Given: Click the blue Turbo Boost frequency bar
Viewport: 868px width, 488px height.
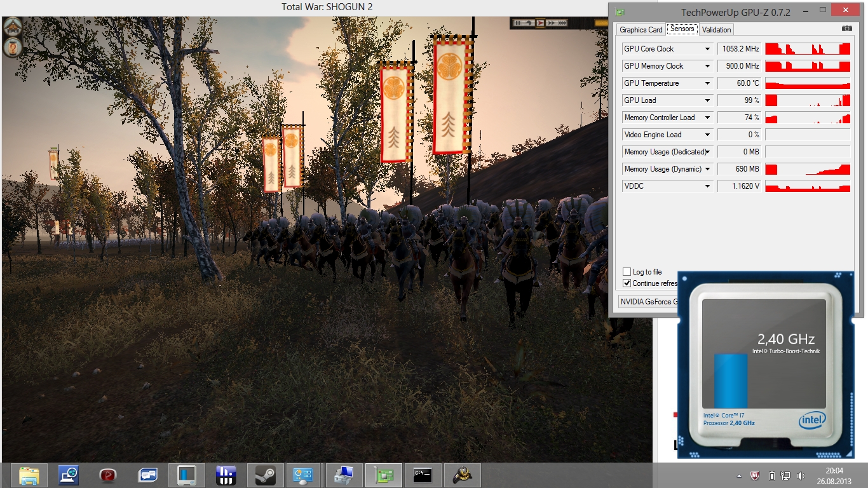Looking at the screenshot, I should click(731, 381).
